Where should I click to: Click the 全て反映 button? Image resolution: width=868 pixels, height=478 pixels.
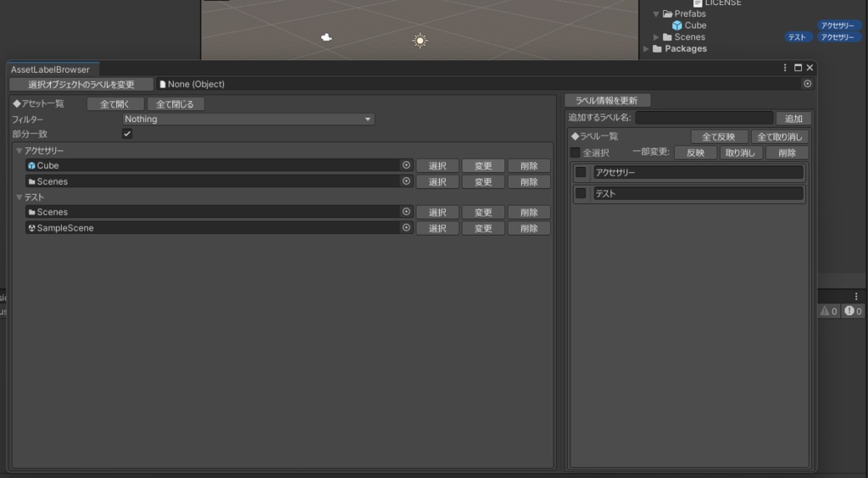[719, 137]
